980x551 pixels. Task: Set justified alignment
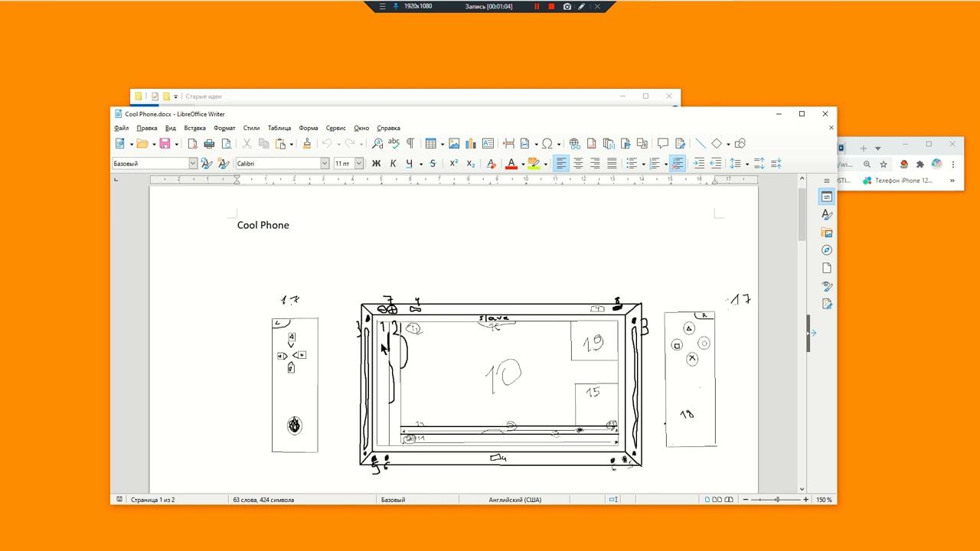click(x=612, y=164)
